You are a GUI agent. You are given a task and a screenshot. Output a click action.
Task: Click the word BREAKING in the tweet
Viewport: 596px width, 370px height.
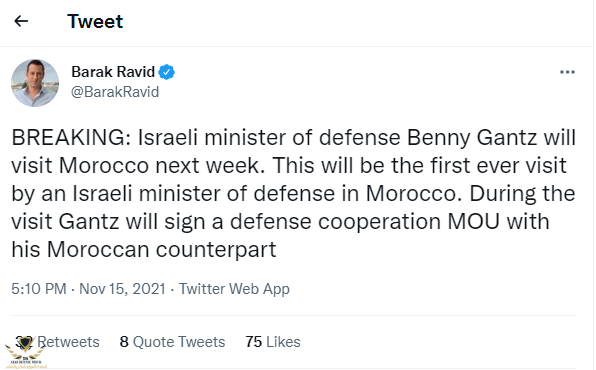click(71, 138)
